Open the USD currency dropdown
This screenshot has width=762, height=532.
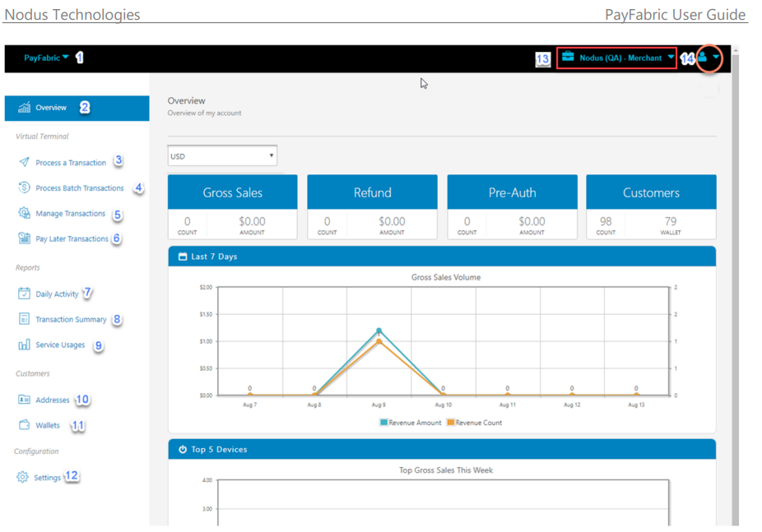(222, 156)
